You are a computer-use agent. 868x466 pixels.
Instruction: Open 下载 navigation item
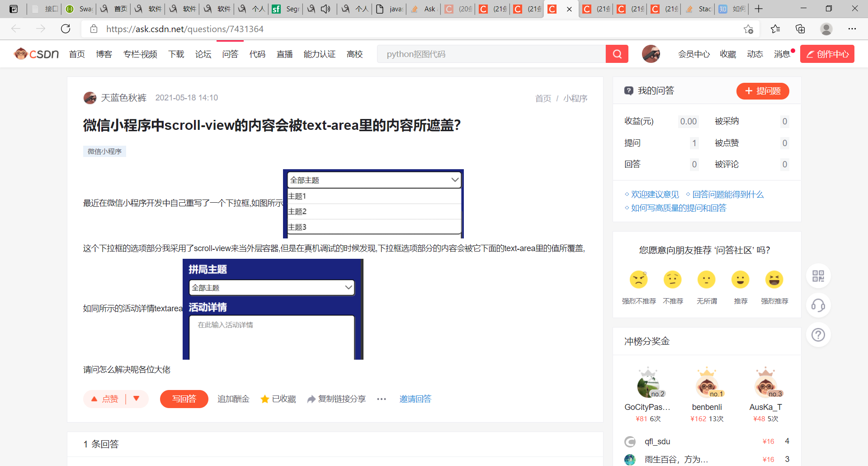pos(176,54)
